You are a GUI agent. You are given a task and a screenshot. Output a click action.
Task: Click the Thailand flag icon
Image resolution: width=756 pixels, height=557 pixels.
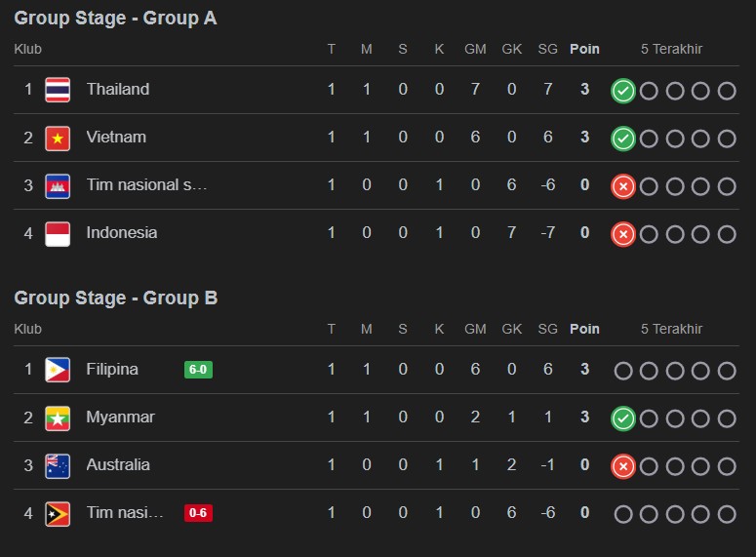(58, 90)
